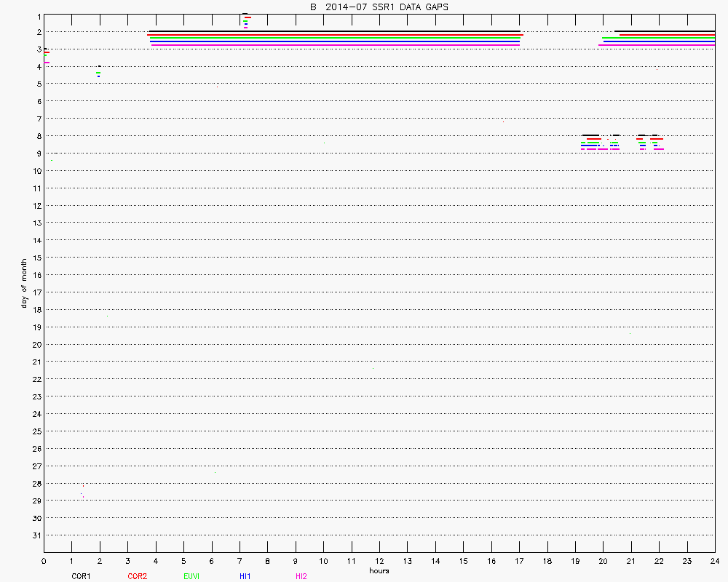Click the red COR2 legend label
Viewport: 728px width, 582px height.
click(137, 576)
